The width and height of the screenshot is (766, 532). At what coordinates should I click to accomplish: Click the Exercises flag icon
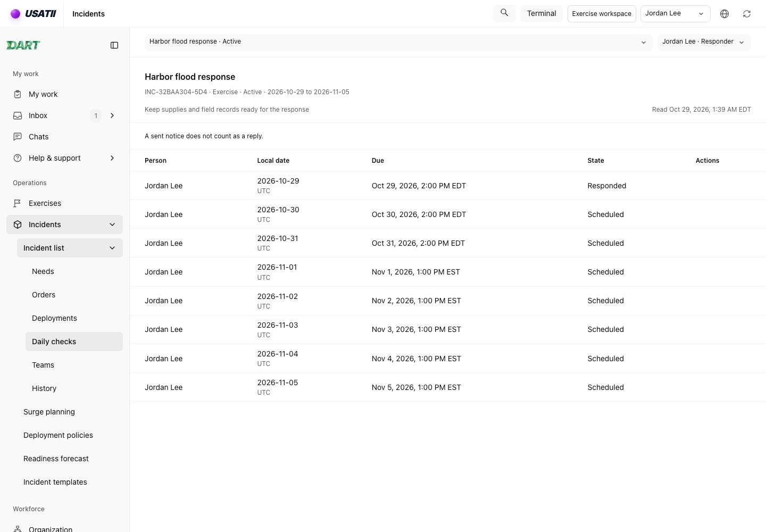coord(18,203)
